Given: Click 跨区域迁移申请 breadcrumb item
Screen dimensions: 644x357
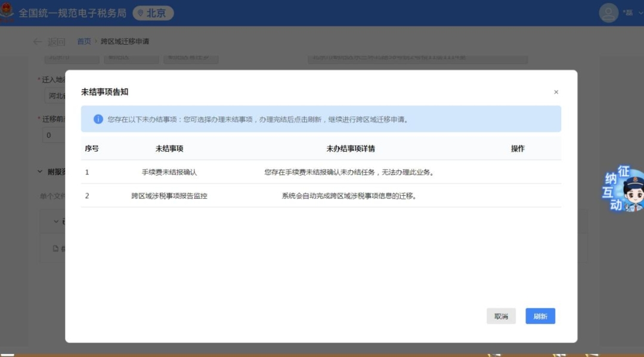Looking at the screenshot, I should tap(125, 42).
